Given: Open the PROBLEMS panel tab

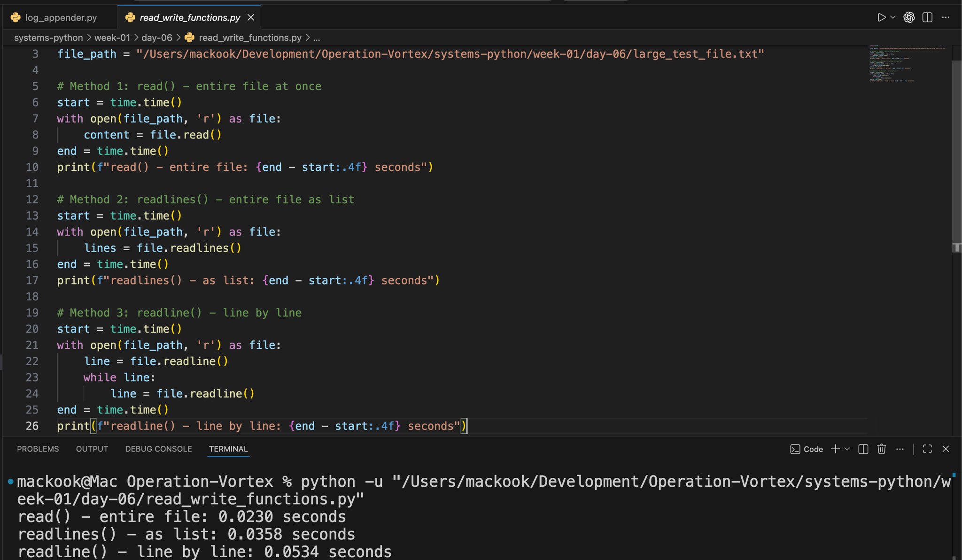Looking at the screenshot, I should [x=38, y=449].
